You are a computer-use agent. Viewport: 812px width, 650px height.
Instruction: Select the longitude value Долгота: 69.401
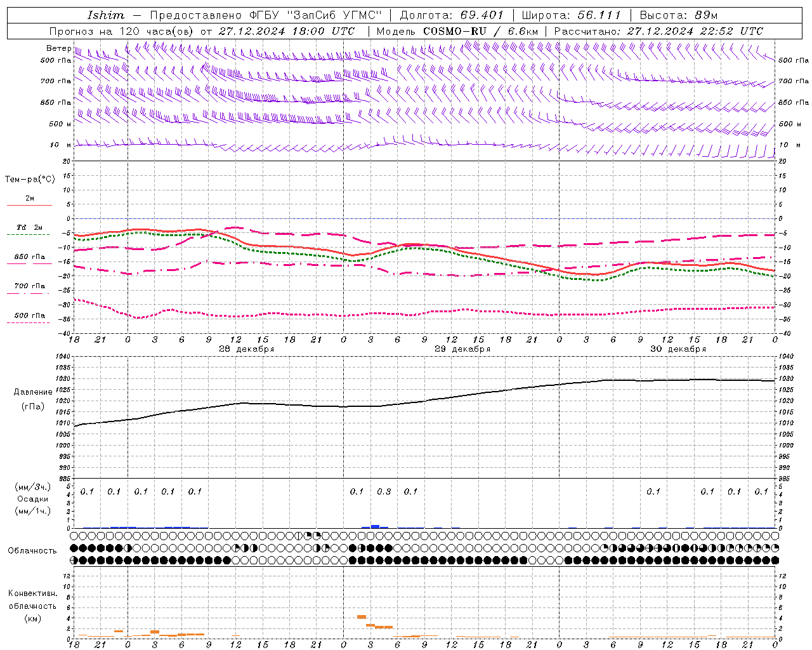coord(452,15)
